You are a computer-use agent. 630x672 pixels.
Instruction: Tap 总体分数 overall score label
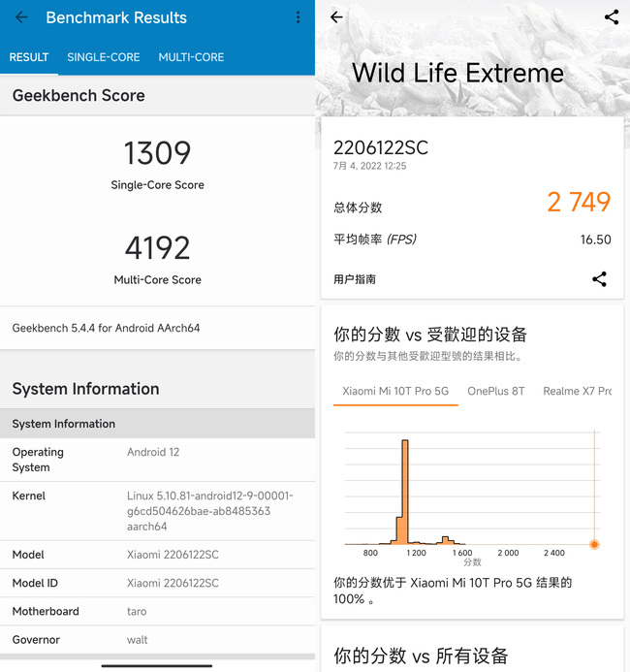[x=358, y=208]
